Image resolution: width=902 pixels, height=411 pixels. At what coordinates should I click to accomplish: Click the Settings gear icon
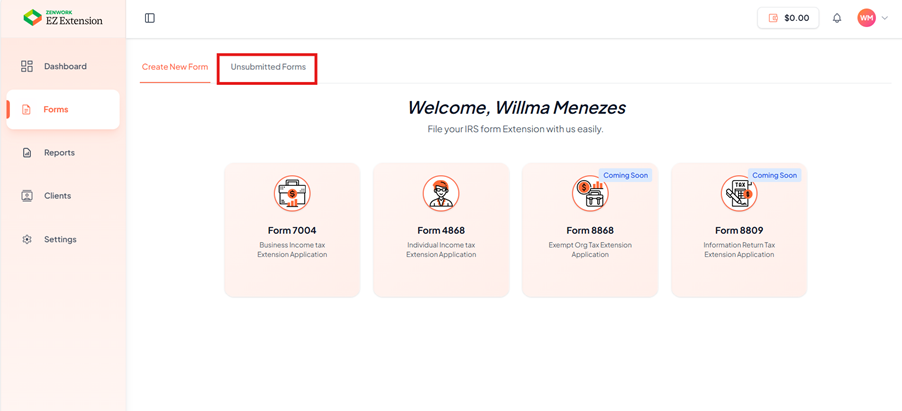pyautogui.click(x=27, y=240)
